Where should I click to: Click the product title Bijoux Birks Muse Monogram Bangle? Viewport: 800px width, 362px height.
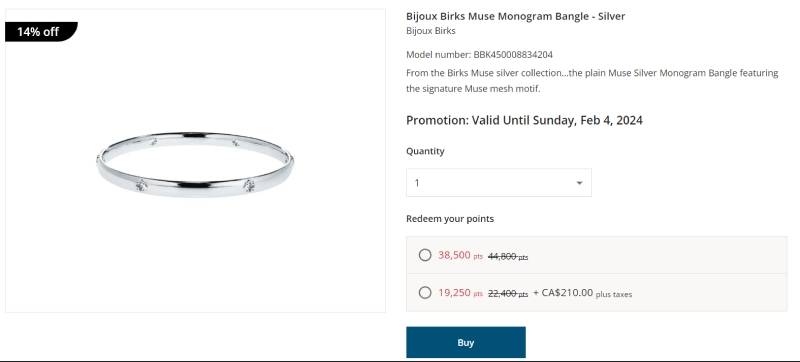coord(515,16)
